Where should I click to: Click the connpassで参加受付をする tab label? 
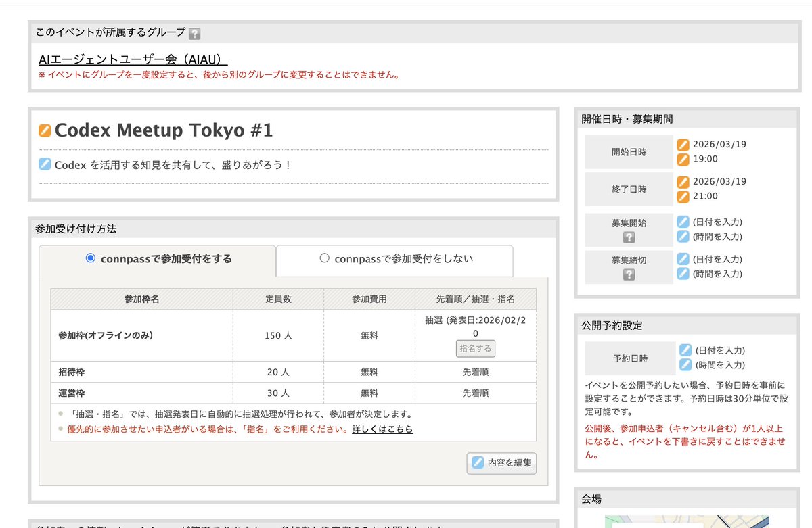(x=166, y=258)
